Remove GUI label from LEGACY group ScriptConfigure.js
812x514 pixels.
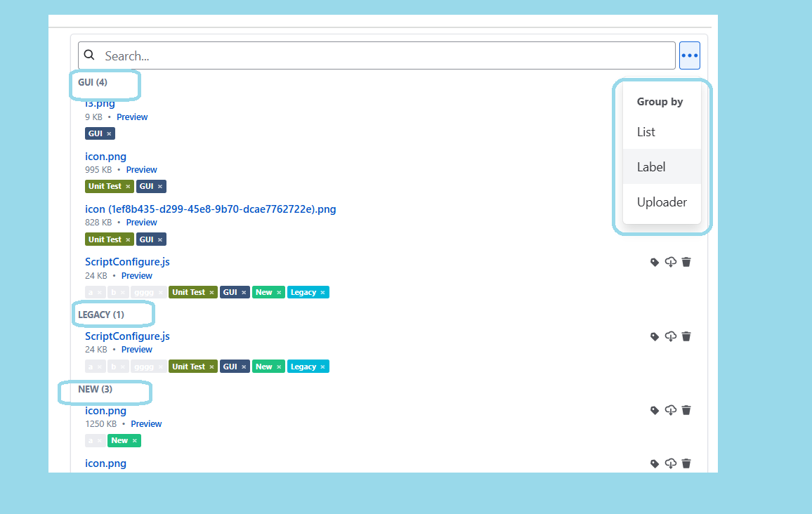coord(244,367)
